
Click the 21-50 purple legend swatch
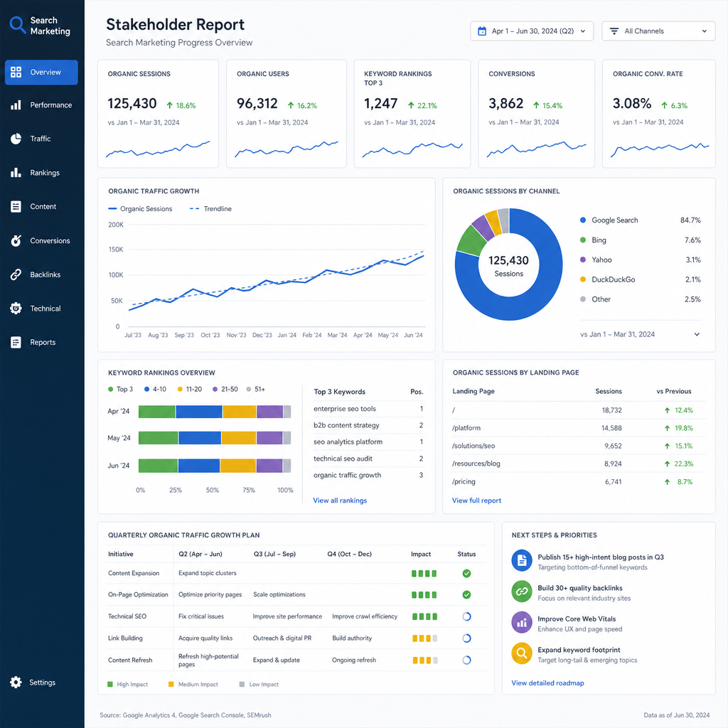click(215, 389)
